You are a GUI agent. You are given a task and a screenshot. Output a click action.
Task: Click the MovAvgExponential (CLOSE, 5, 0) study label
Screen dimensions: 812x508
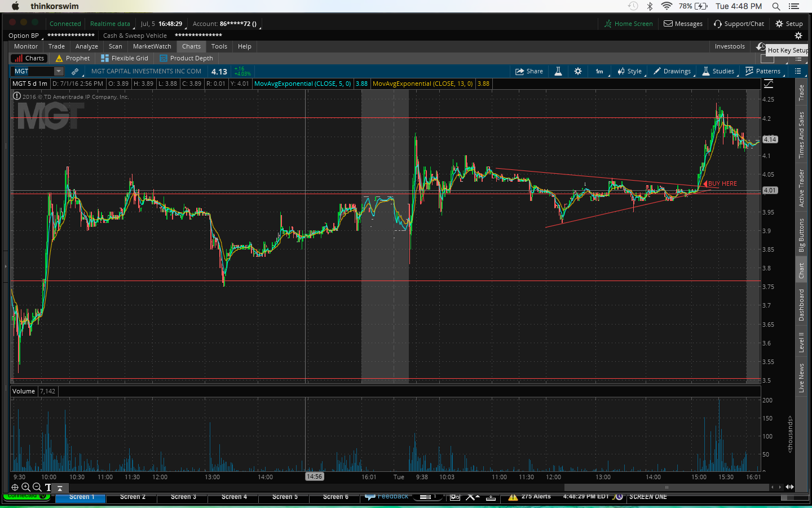303,84
